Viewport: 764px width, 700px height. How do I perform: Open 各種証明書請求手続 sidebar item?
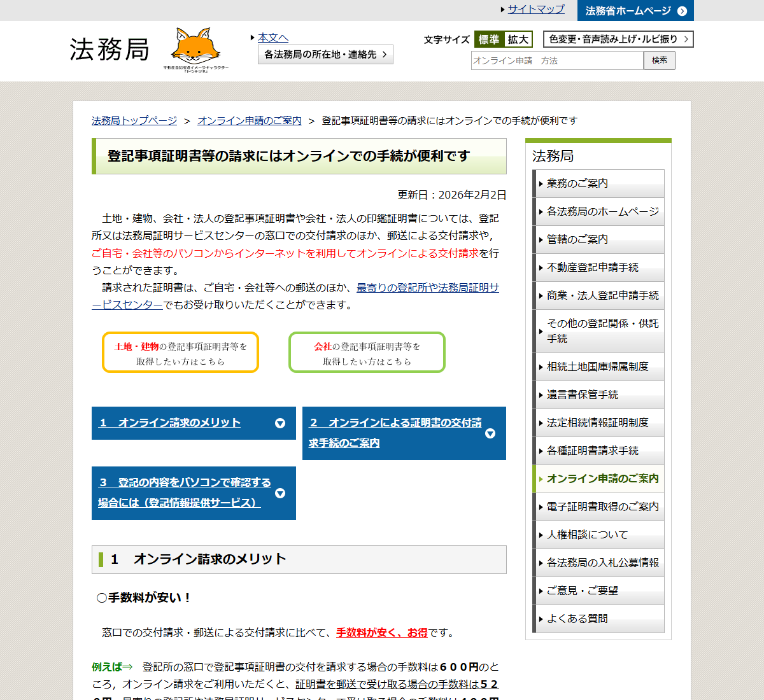tap(598, 451)
